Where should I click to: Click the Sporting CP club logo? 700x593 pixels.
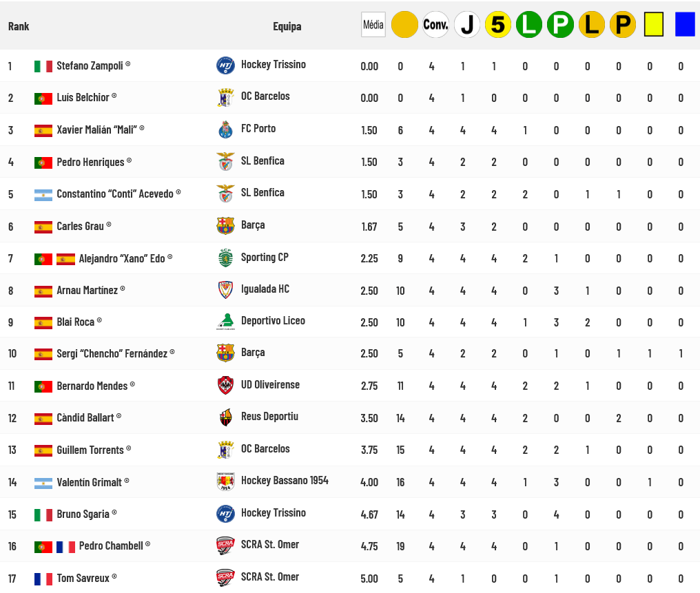point(225,258)
